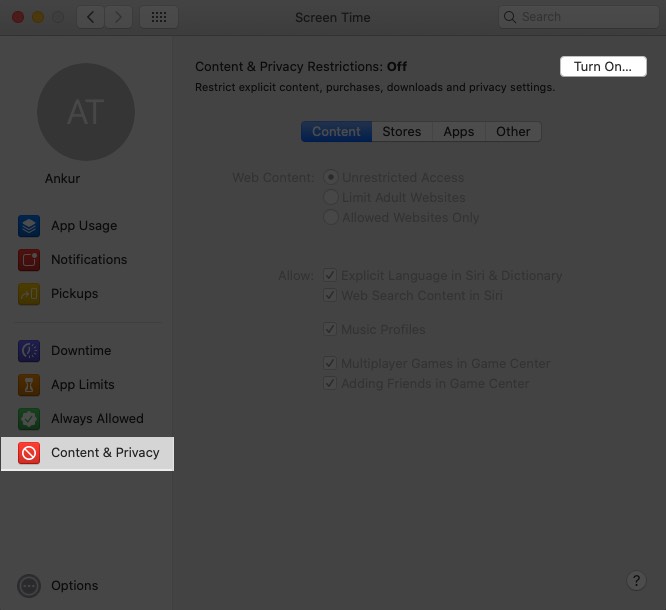Toggle Adding Friends in Game Center
666x610 pixels.
pos(330,383)
